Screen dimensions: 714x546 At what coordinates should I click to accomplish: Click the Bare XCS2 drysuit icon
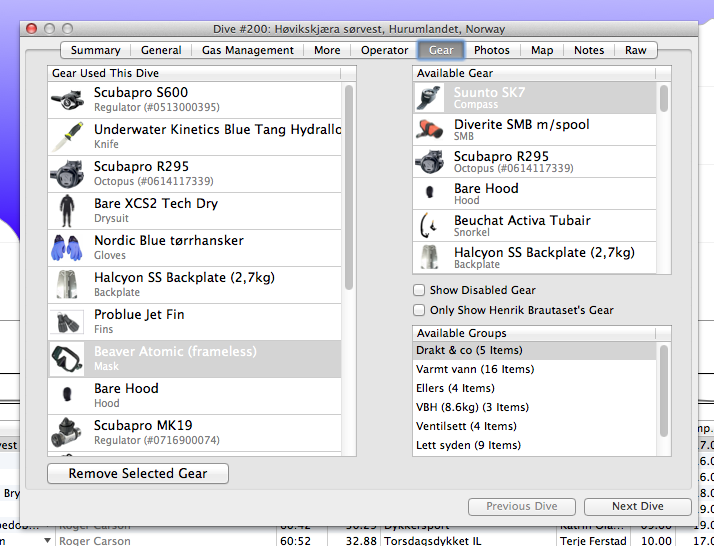tap(69, 211)
